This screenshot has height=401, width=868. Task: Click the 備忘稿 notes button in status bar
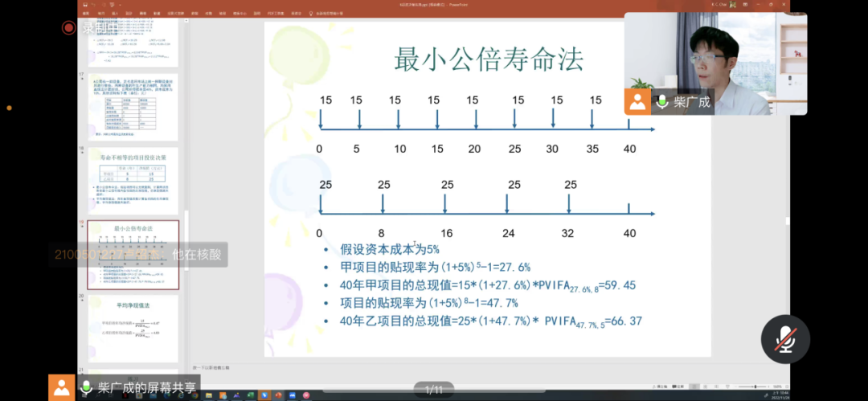point(660,387)
